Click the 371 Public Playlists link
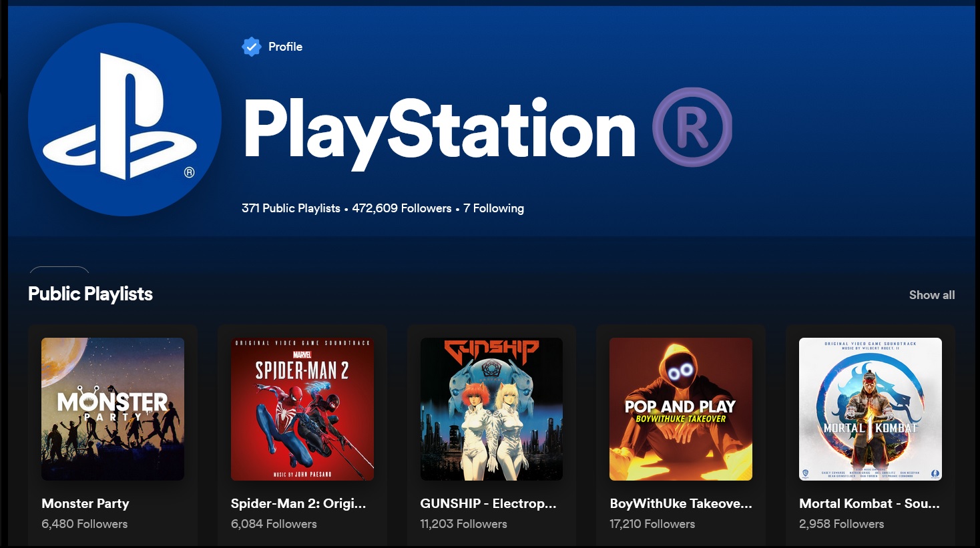The image size is (980, 548). point(290,208)
